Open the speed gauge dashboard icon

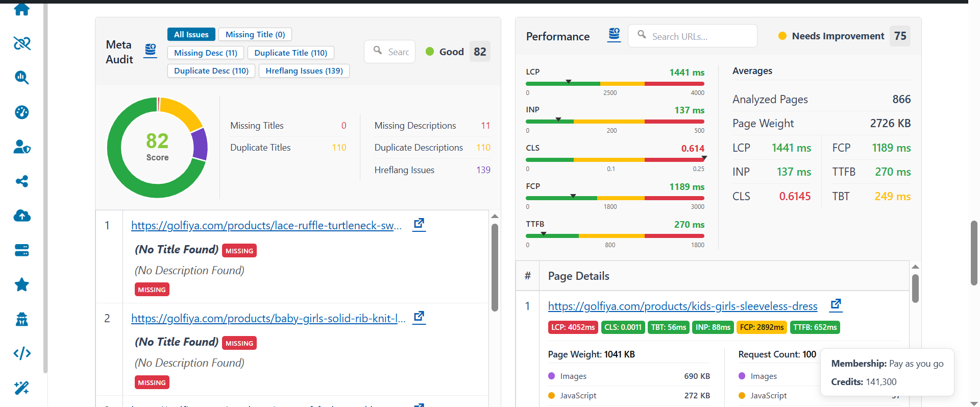pyautogui.click(x=22, y=112)
